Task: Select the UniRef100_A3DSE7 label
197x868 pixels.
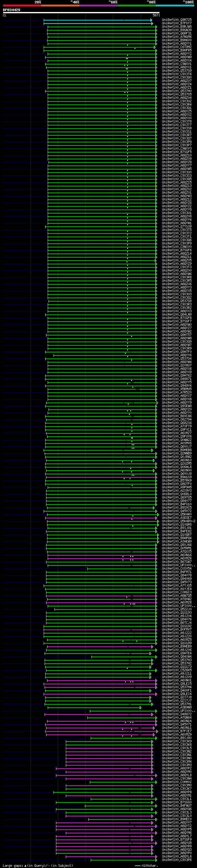Action: point(176,518)
